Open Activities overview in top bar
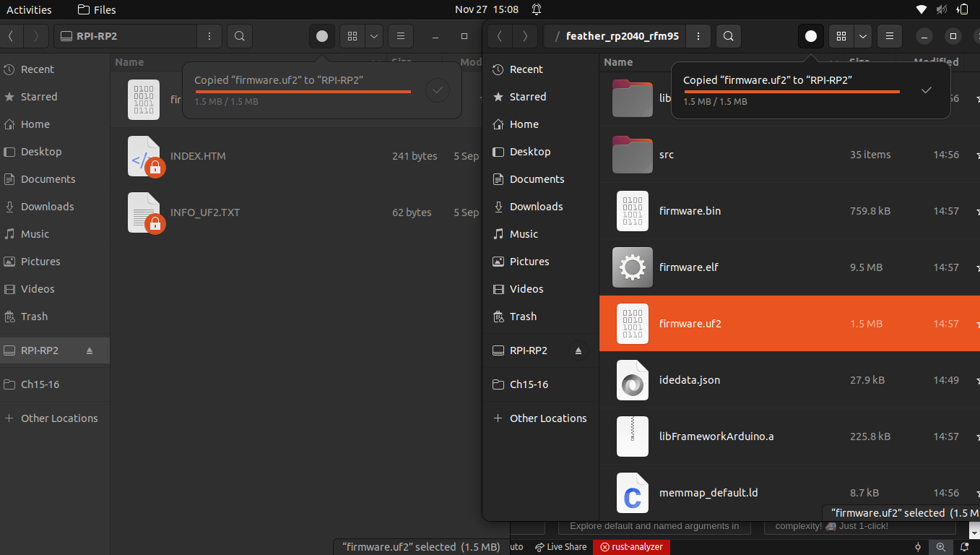This screenshot has width=980, height=555. [29, 9]
